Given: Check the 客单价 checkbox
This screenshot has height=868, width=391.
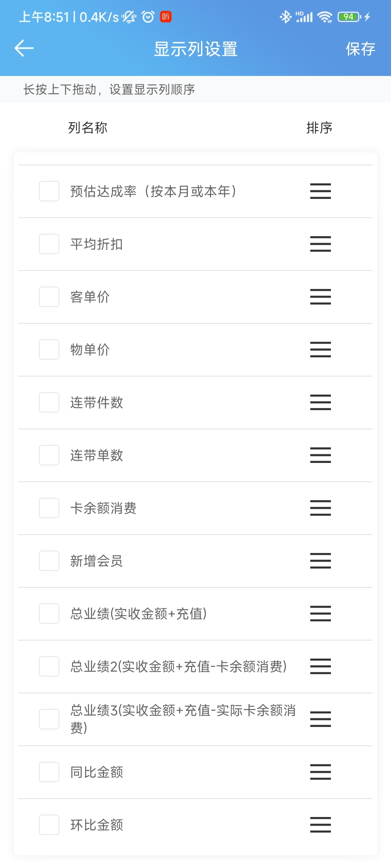Looking at the screenshot, I should [49, 297].
